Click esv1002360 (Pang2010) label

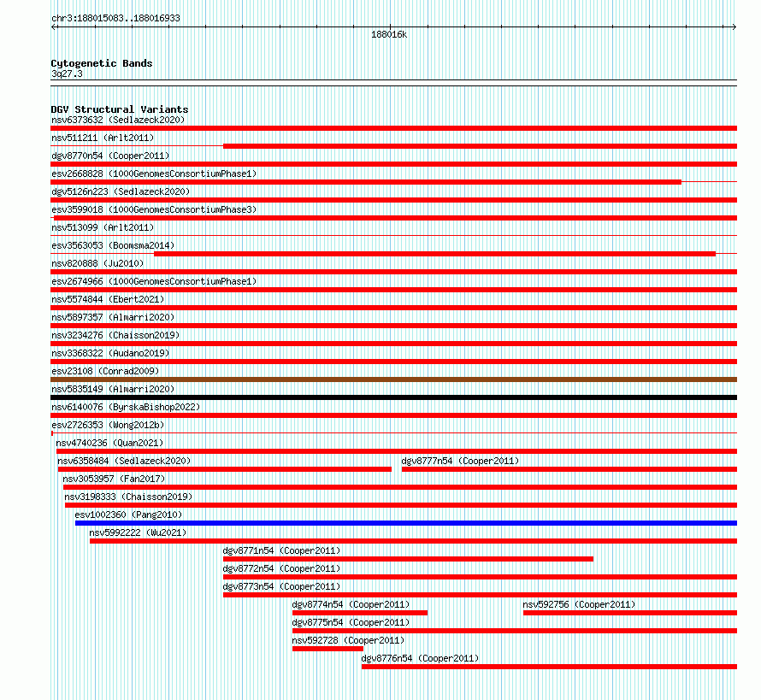click(128, 515)
